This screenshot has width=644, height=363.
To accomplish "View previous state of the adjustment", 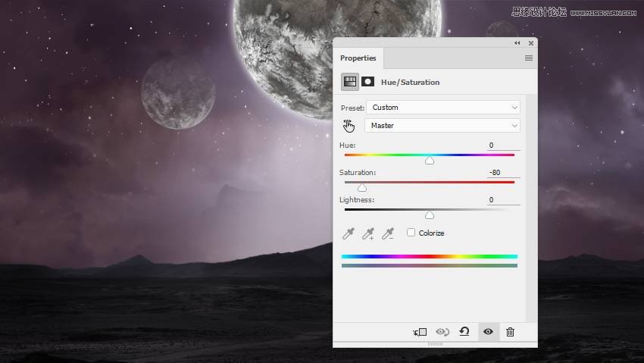I will 442,332.
